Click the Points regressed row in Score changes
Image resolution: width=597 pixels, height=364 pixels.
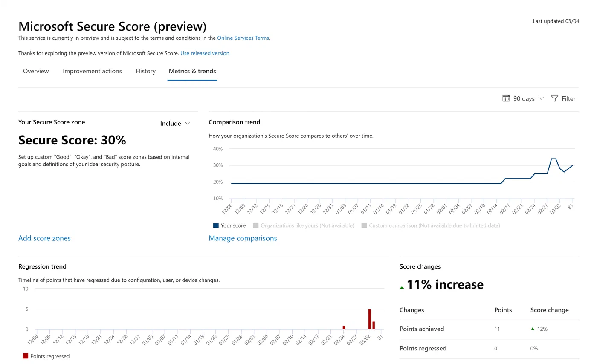coord(489,348)
